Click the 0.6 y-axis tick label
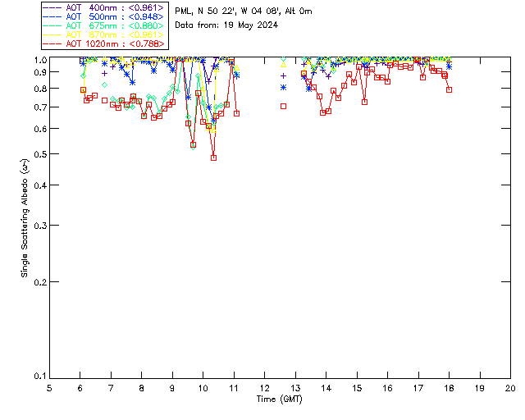This screenshot has height=420, width=525. click(40, 129)
